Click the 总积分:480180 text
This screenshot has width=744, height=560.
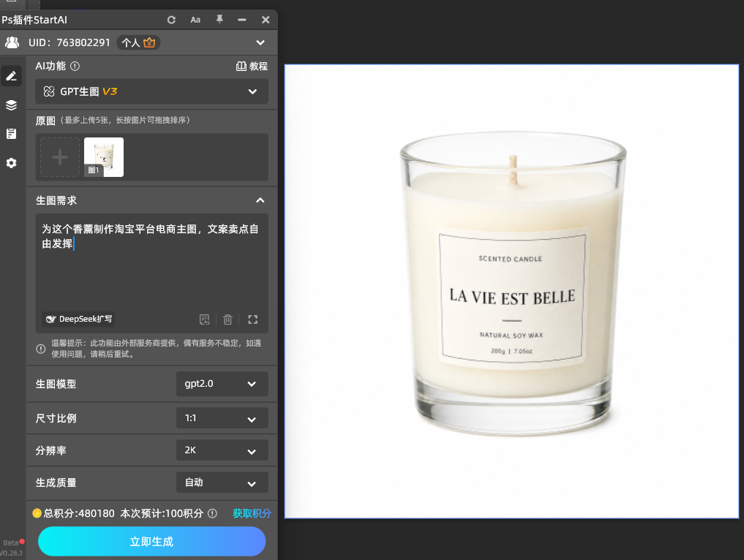79,513
